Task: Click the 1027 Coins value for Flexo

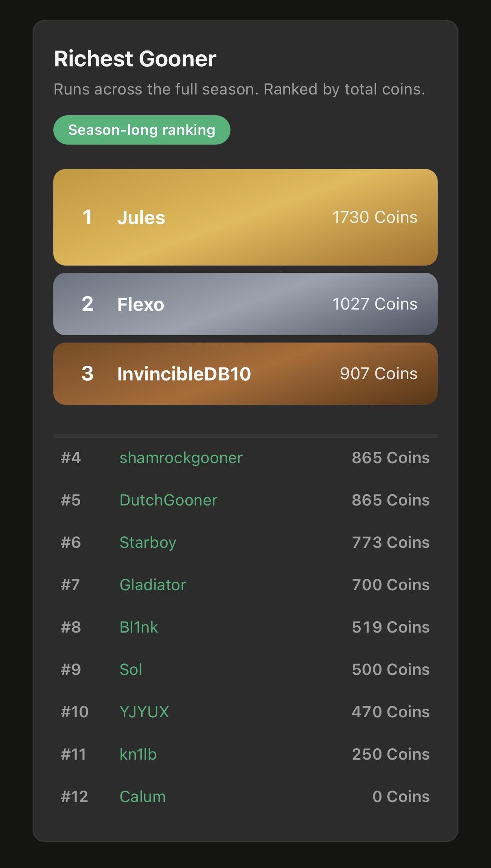Action: pos(375,304)
